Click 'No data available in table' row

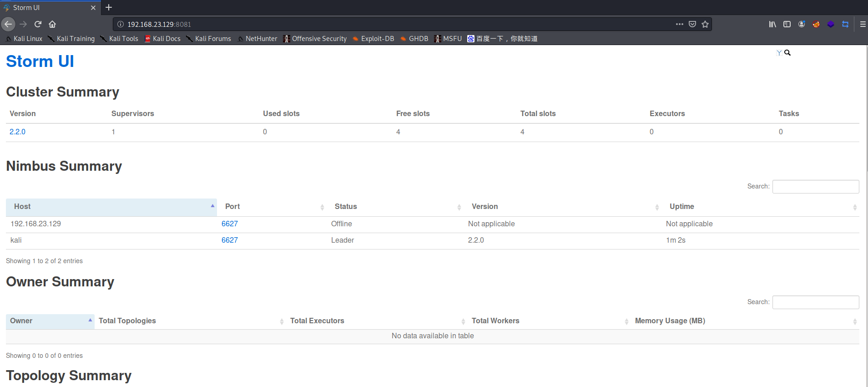tap(433, 336)
